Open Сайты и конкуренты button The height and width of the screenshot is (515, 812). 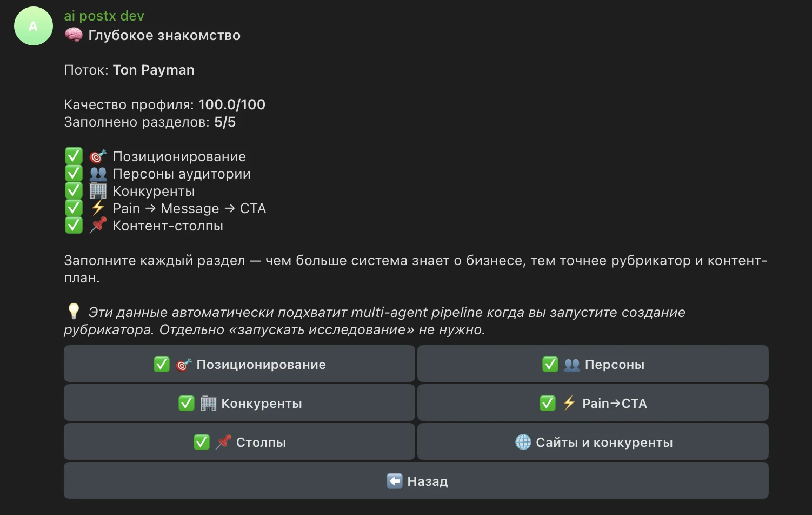click(593, 442)
